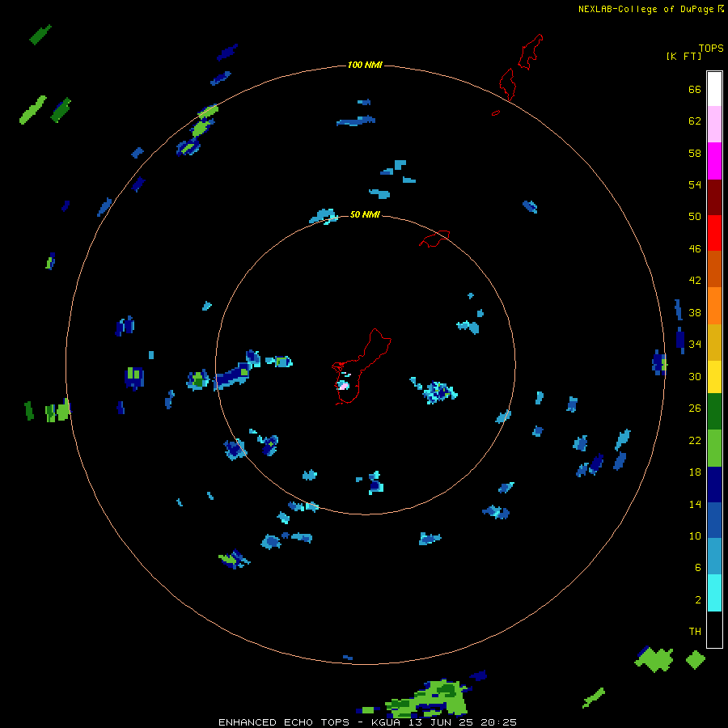
Task: Click the red Guam island outline
Action: 362,366
